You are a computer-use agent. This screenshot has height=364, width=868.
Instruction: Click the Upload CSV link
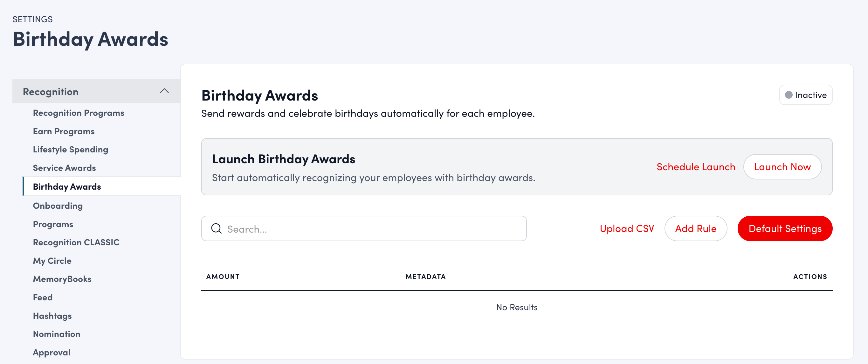[x=626, y=229]
